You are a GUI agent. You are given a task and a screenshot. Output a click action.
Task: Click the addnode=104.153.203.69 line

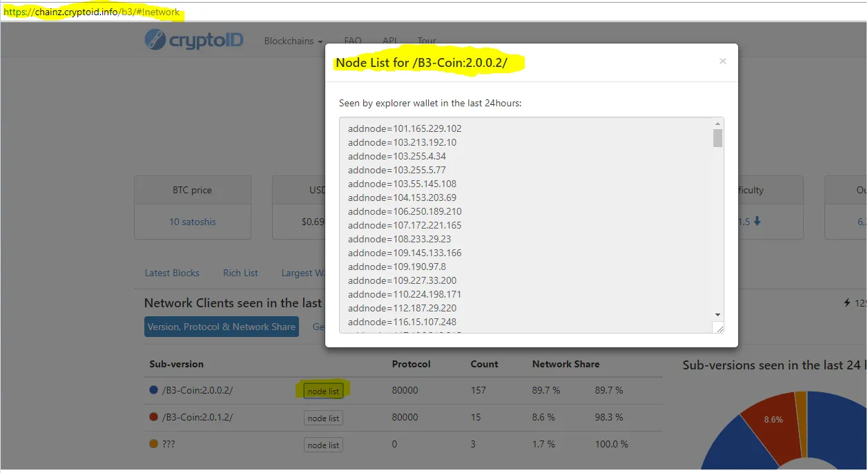[402, 197]
